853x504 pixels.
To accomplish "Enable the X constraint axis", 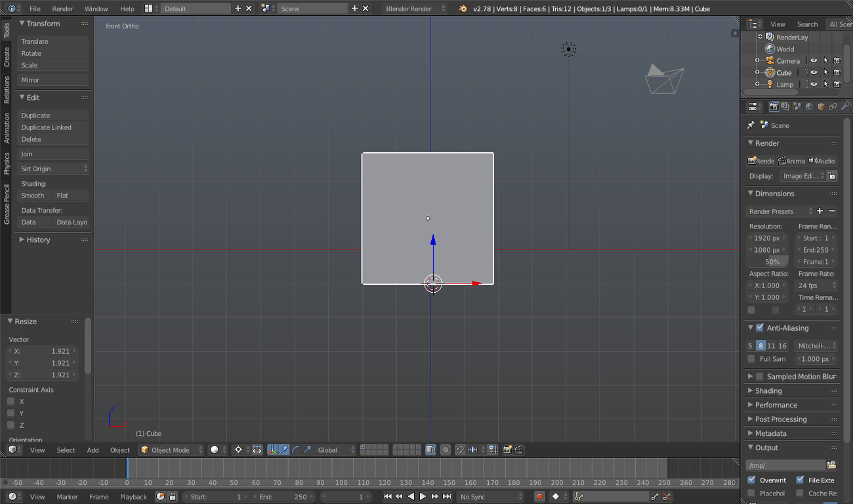I will pyautogui.click(x=10, y=401).
